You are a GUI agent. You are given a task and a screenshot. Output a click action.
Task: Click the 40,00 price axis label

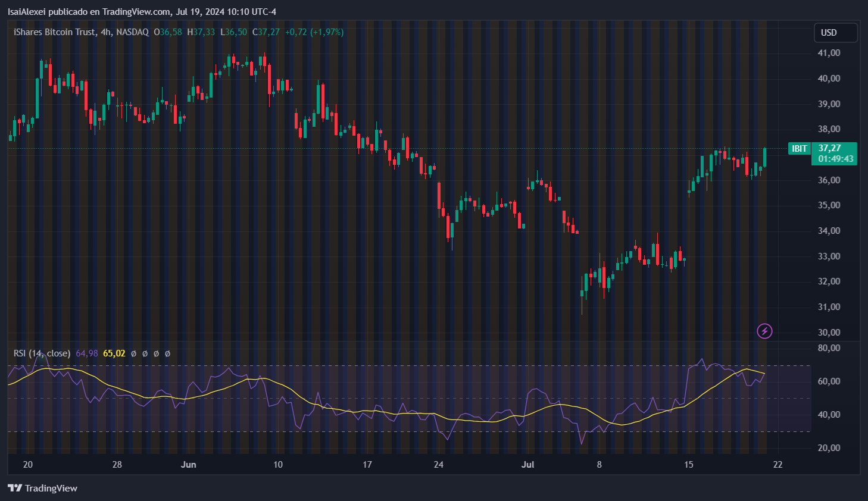point(829,79)
